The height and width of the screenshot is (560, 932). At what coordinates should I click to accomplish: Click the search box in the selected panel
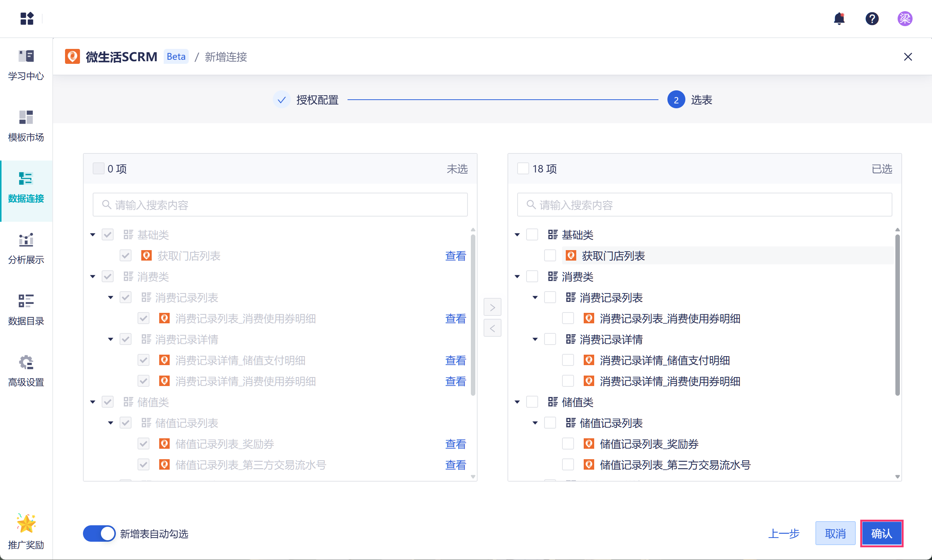coord(704,205)
